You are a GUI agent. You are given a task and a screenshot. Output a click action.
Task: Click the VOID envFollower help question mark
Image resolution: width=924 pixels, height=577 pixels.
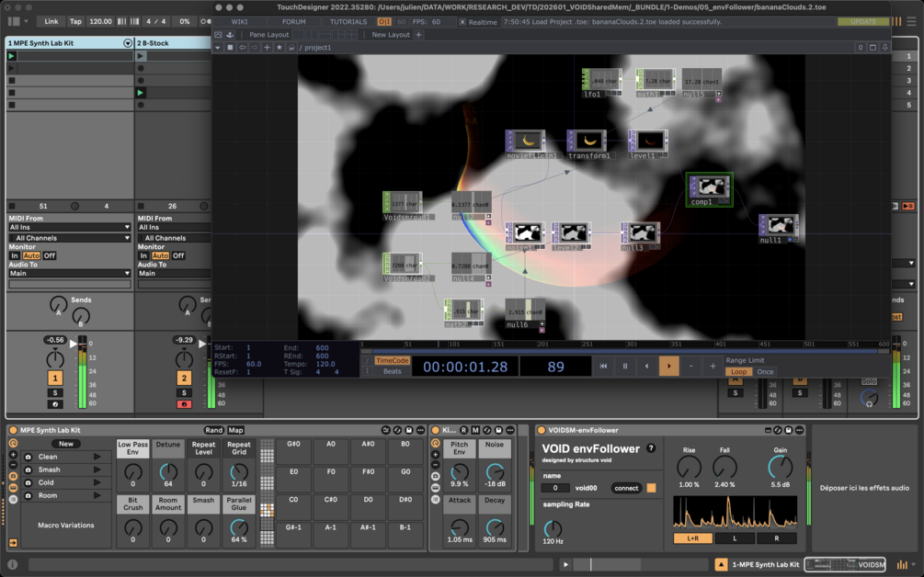click(651, 448)
